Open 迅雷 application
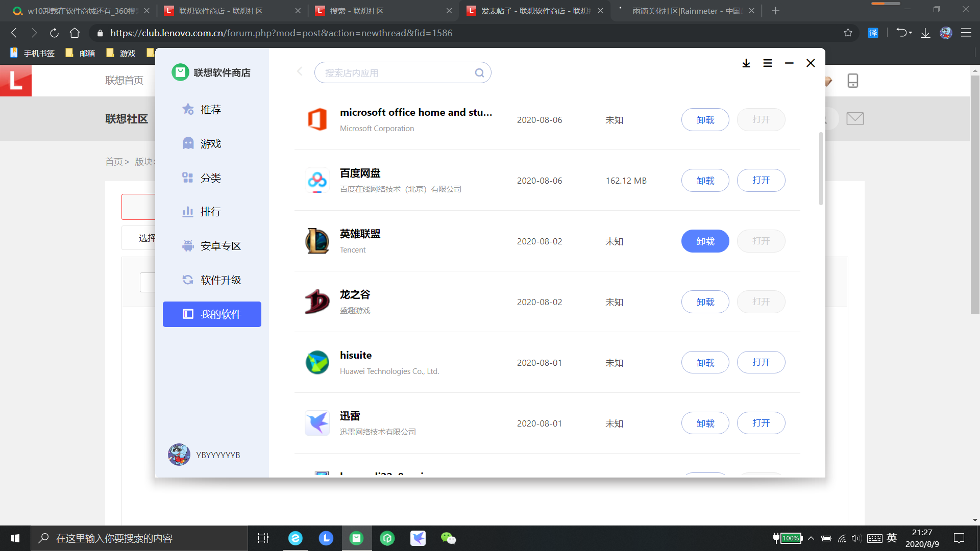 [761, 423]
